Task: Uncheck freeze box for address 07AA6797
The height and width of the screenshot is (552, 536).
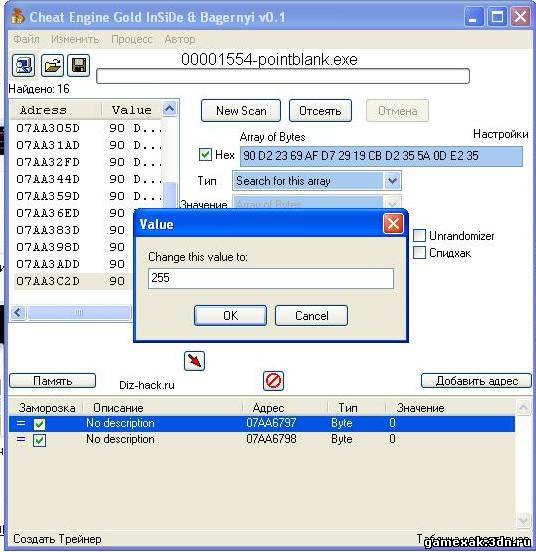Action: pyautogui.click(x=39, y=424)
